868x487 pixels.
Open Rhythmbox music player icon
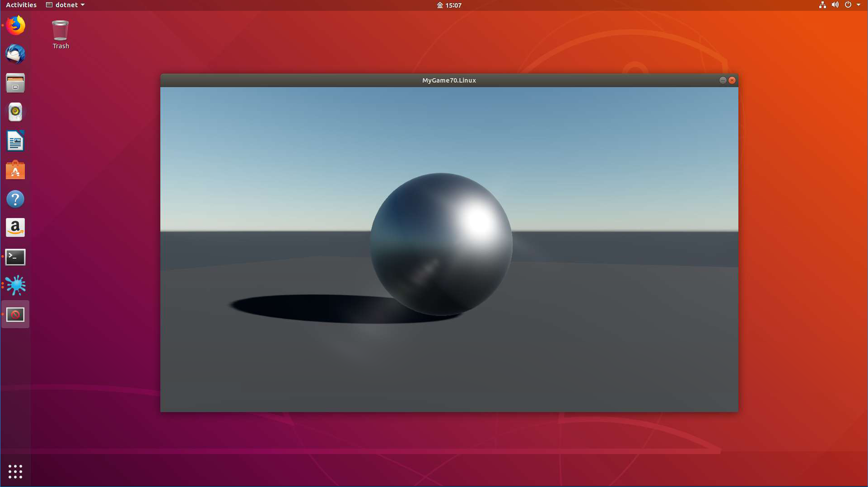[15, 112]
